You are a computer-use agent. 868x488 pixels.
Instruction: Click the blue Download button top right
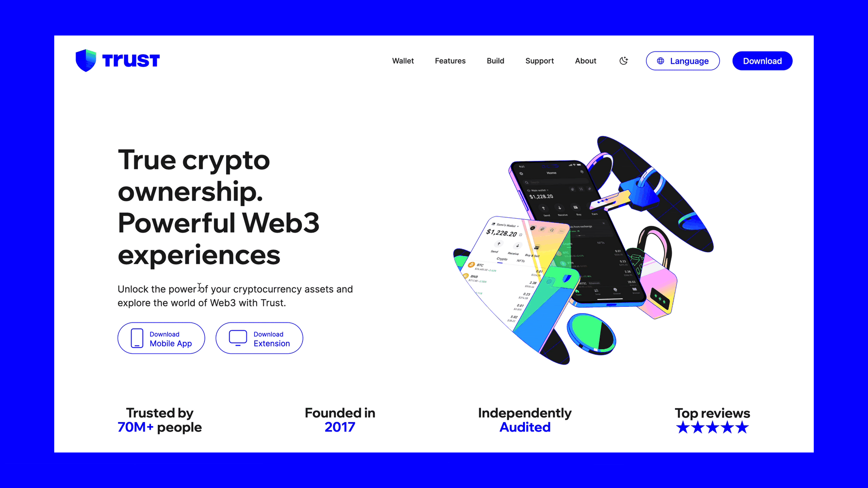coord(763,61)
